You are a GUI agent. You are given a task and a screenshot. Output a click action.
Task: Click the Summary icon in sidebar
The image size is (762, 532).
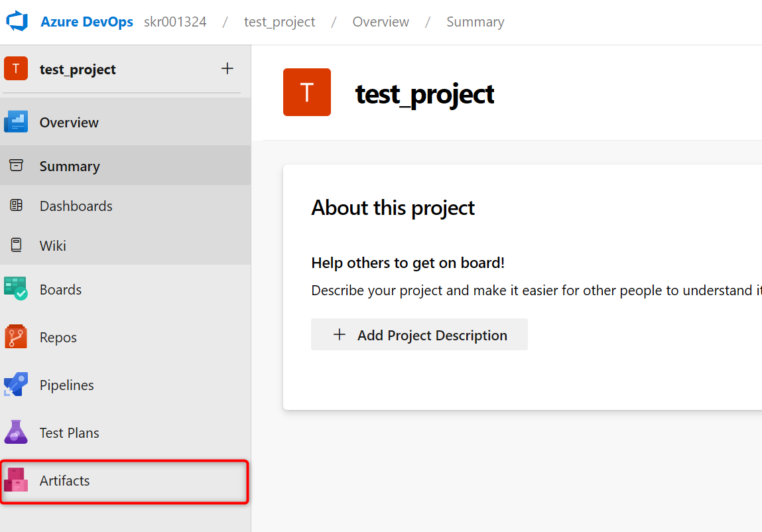[x=17, y=166]
